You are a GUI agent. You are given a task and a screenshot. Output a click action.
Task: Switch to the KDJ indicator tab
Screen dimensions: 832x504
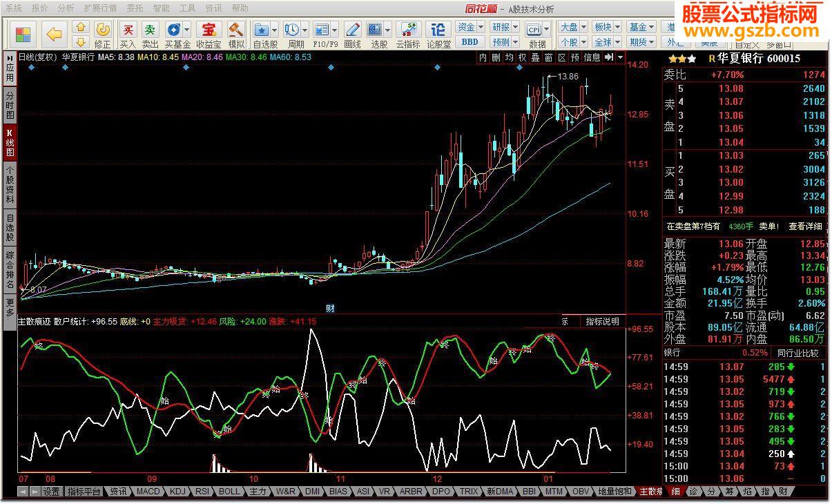point(178,492)
